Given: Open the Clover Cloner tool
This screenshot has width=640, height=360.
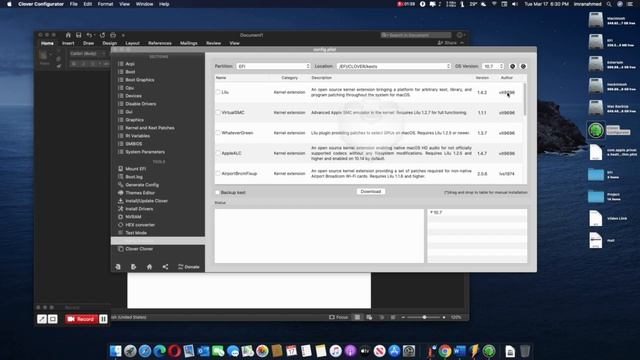Looking at the screenshot, I should (x=139, y=249).
